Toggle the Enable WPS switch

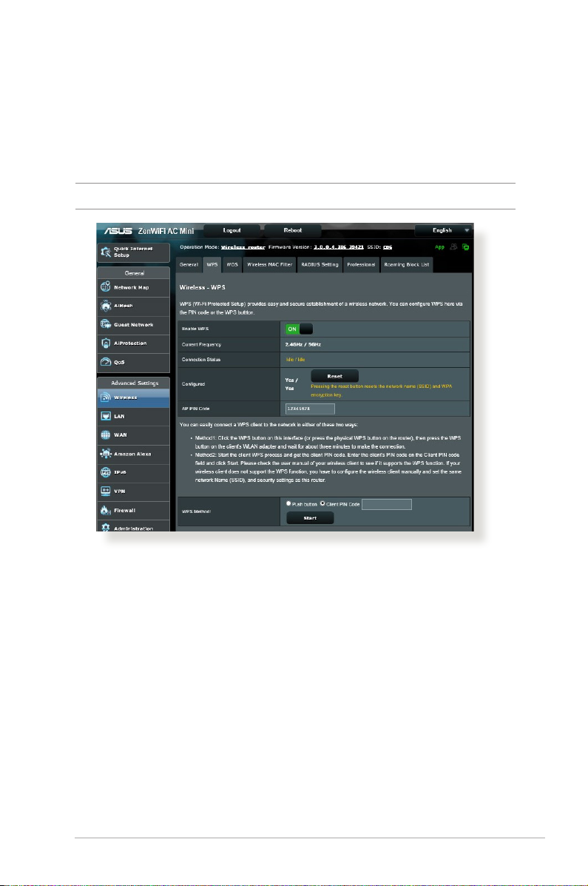point(299,329)
